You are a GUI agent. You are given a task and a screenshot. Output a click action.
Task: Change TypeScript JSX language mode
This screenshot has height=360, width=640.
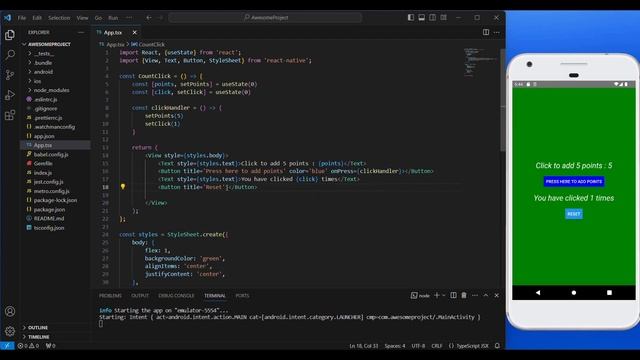(472, 346)
